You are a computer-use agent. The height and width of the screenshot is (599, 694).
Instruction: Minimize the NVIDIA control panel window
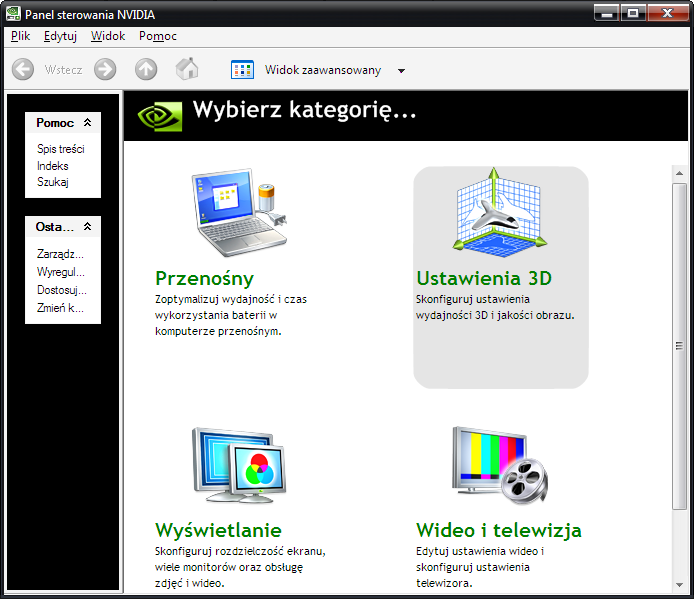coord(607,13)
